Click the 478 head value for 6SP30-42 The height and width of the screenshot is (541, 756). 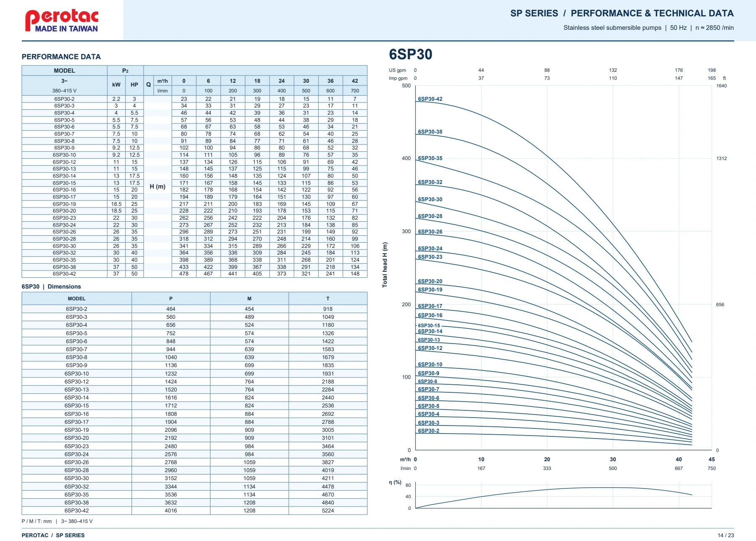tap(184, 274)
